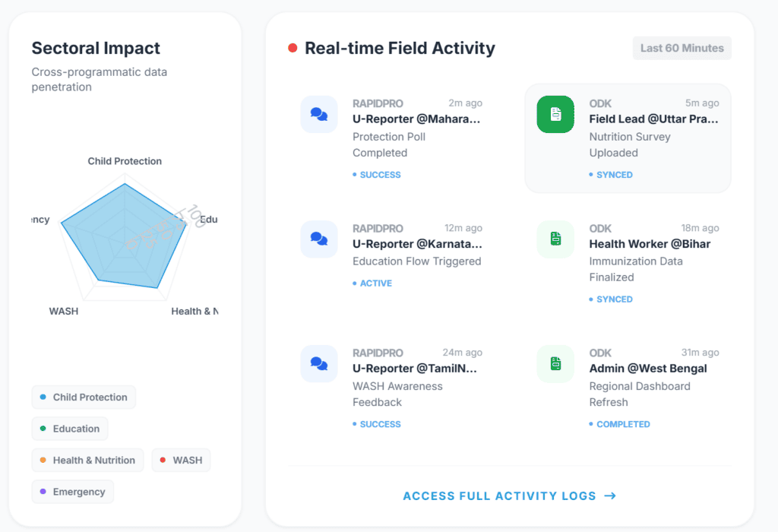The image size is (778, 532).
Task: Click ODK icon beside Admin @West Bengal
Action: coord(555,363)
